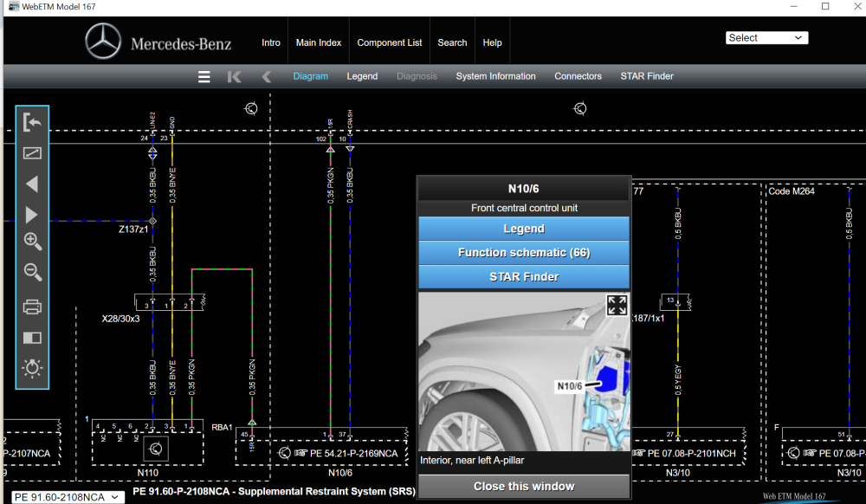
Task: Open the Search menu
Action: pos(452,42)
